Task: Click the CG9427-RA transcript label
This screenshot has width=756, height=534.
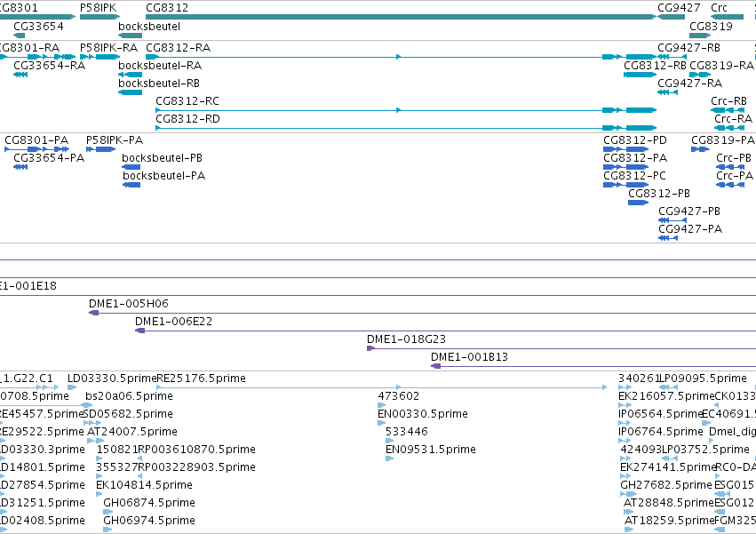Action: point(690,84)
